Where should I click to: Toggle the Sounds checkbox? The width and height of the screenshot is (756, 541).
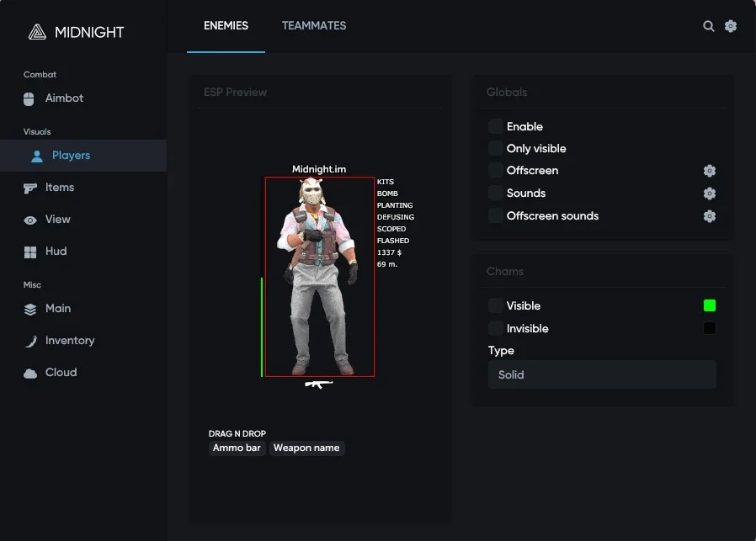[495, 193]
